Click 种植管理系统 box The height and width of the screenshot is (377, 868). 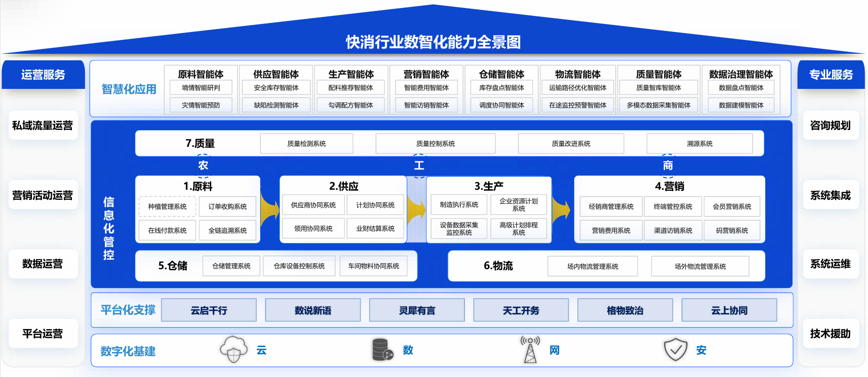click(167, 206)
